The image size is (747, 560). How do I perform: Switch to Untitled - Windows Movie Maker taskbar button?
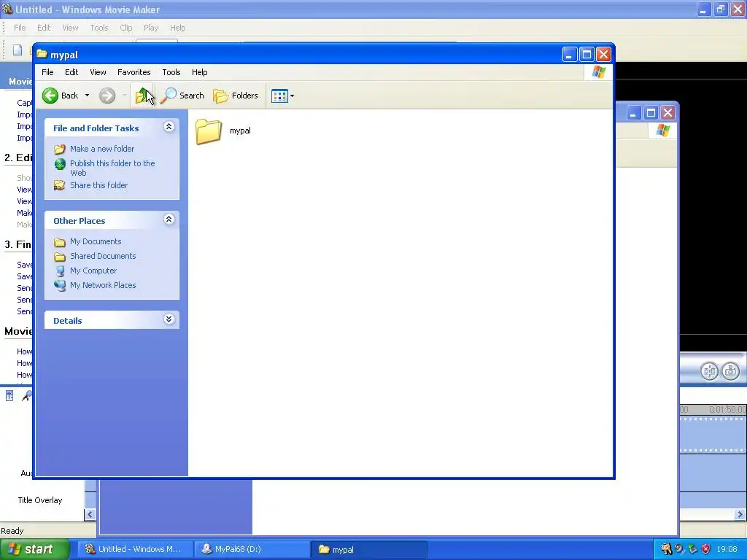[134, 549]
